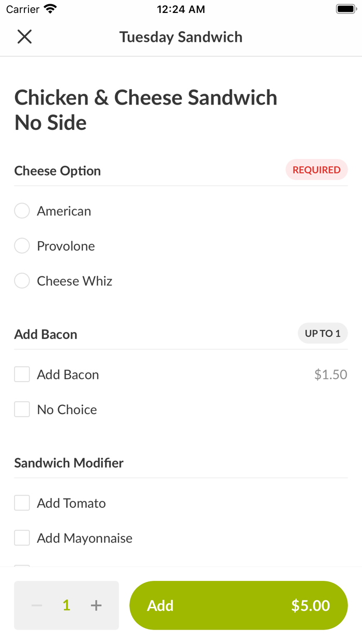This screenshot has width=362, height=644.
Task: Tick the No Choice checkbox
Action: click(x=22, y=409)
